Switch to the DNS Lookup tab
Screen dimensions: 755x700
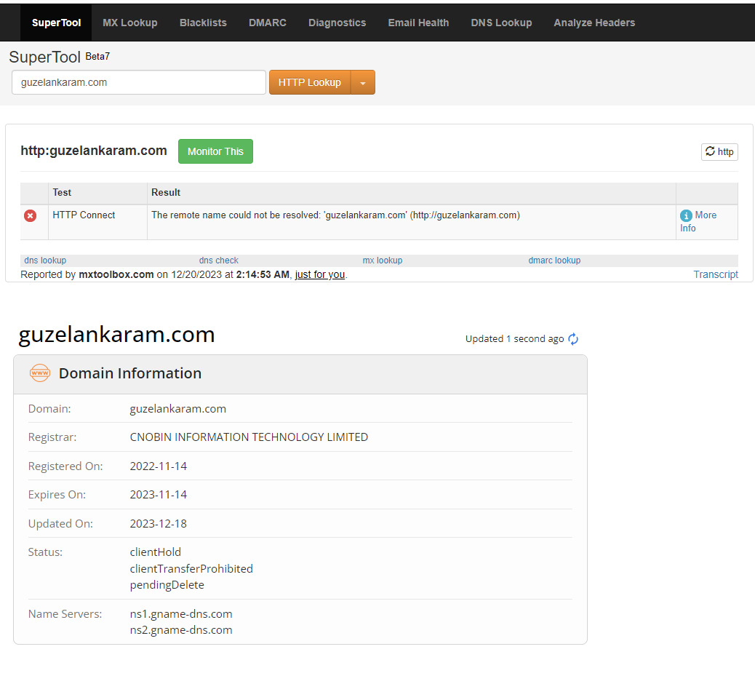pos(501,22)
